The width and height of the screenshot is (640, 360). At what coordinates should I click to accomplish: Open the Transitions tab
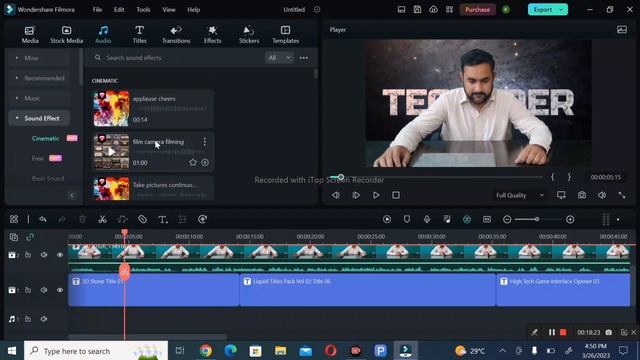(176, 35)
